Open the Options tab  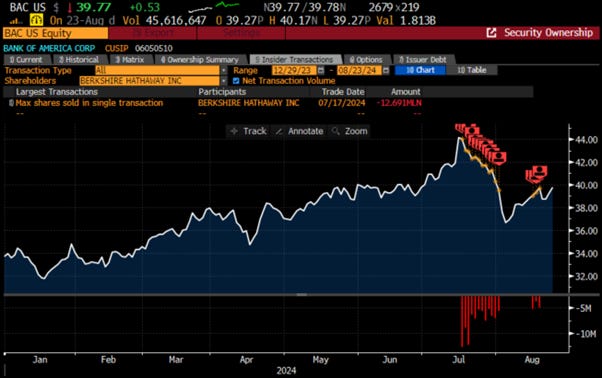(367, 60)
